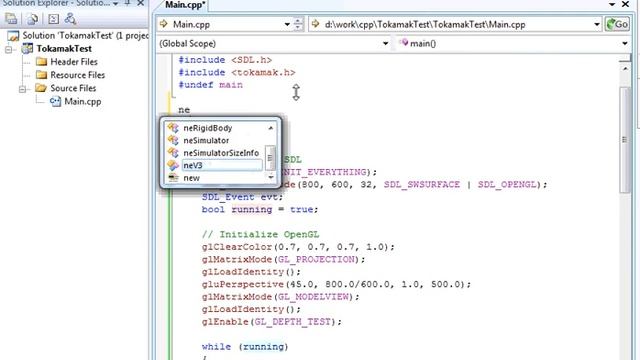Choose neSimulatorSizeInfo from autocomplete list
640x360 pixels.
coord(221,153)
